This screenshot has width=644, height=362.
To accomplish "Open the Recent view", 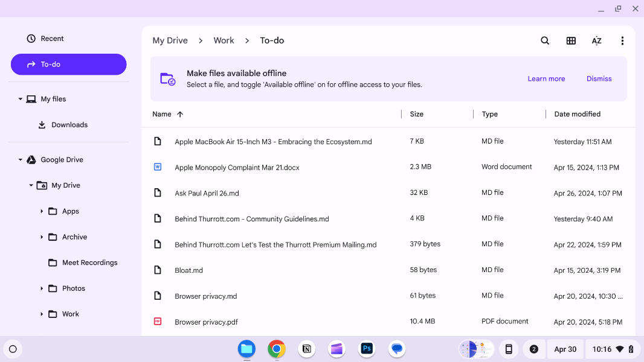I will 45,38.
